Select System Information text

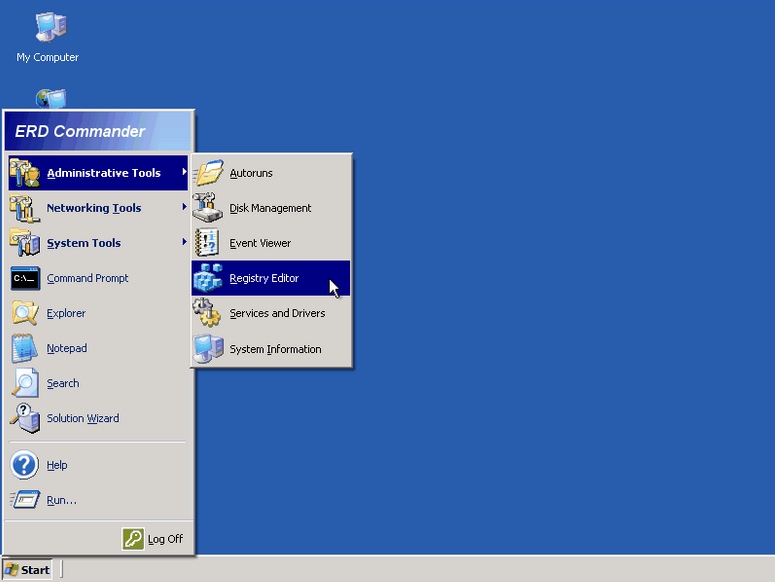pyautogui.click(x=275, y=349)
